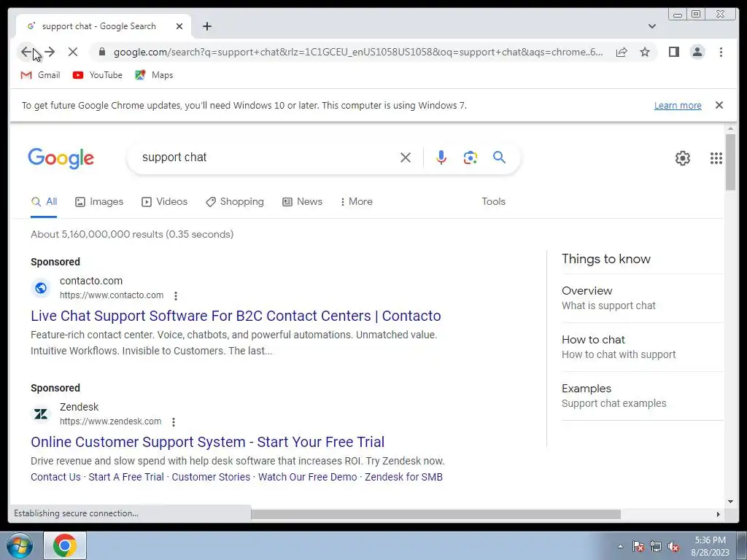This screenshot has height=560, width=747.
Task: Close the support chat Google Search tab
Action: click(179, 26)
